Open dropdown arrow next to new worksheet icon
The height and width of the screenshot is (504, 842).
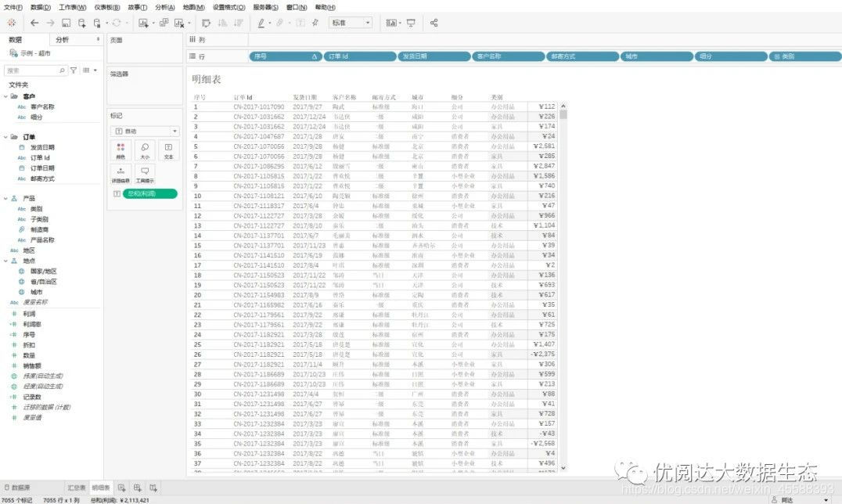(153, 23)
